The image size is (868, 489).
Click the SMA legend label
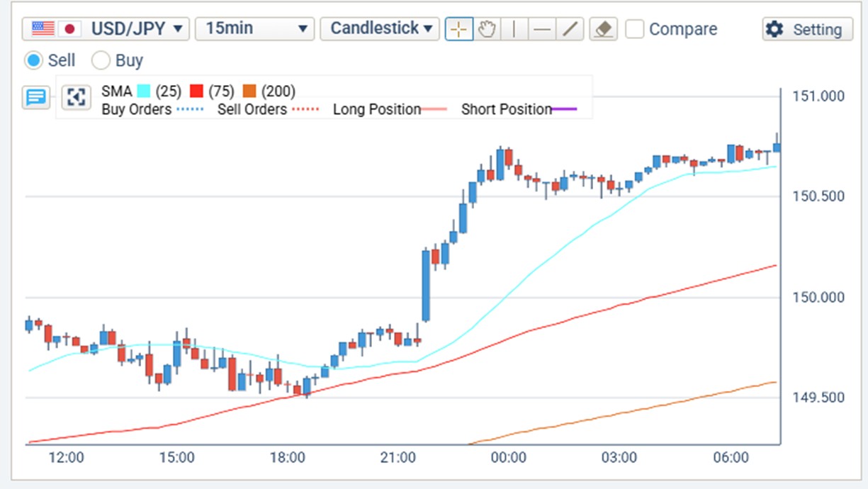pyautogui.click(x=117, y=91)
